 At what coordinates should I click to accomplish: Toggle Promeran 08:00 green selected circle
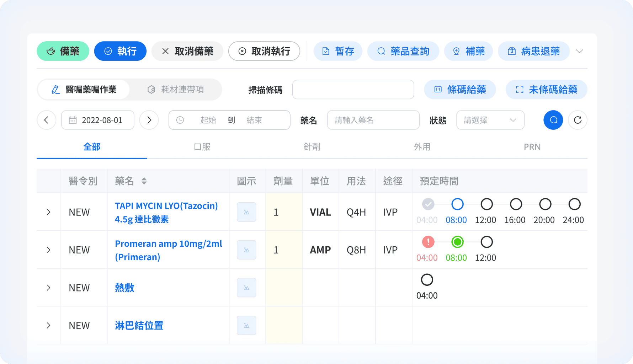click(457, 242)
